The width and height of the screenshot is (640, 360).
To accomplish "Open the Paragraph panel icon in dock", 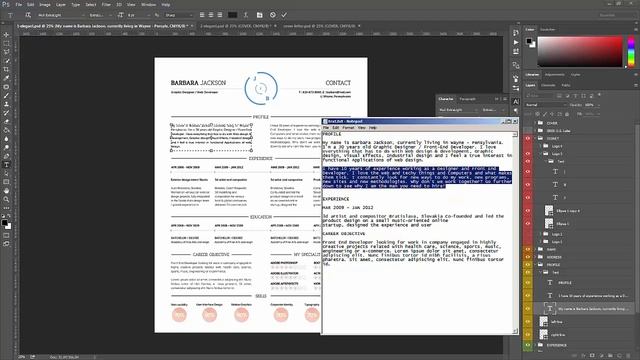I will [516, 110].
